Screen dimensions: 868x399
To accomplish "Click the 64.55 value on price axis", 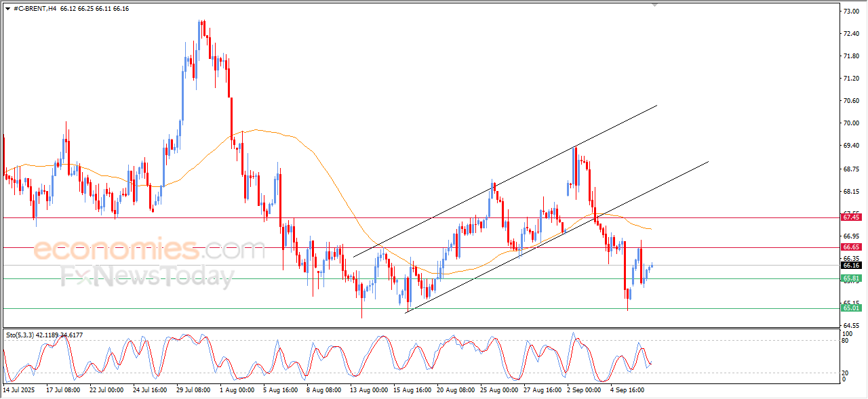I will coord(852,326).
